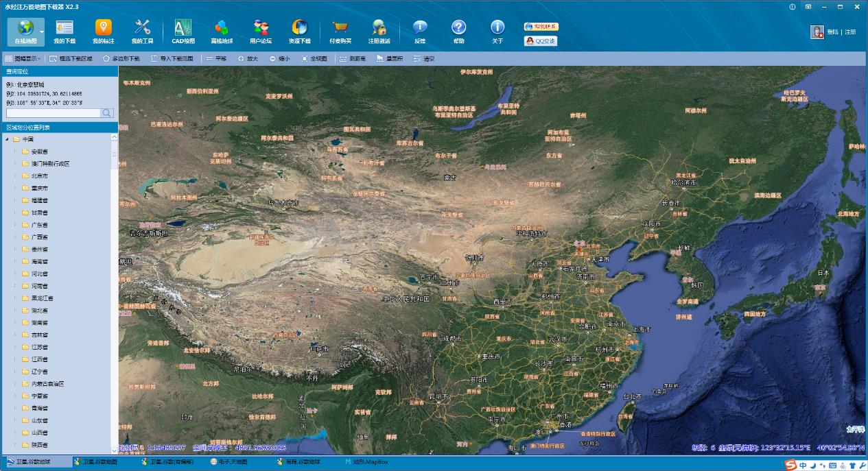Click the 放大 zoom in tool
Screen dimensions: 868x471
248,59
